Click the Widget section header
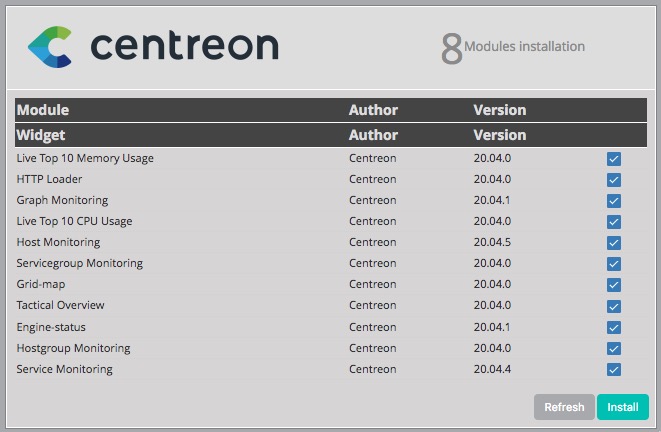The width and height of the screenshot is (661, 432). [x=41, y=135]
